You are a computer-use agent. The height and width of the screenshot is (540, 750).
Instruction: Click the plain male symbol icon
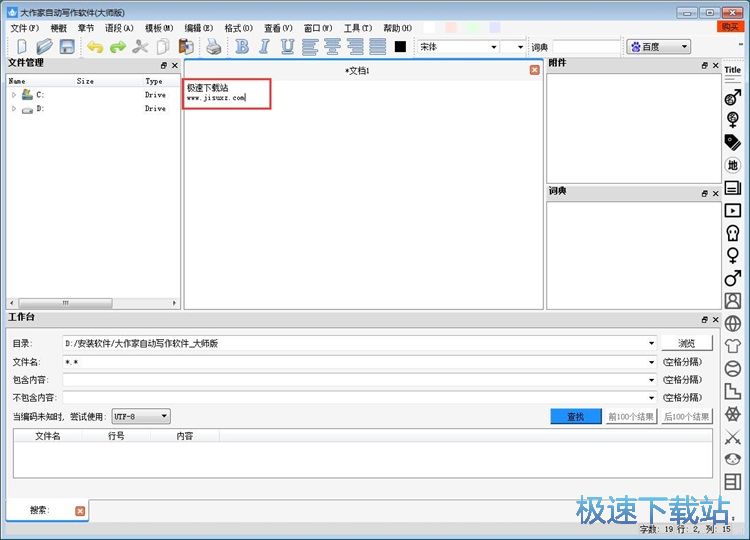[x=732, y=278]
